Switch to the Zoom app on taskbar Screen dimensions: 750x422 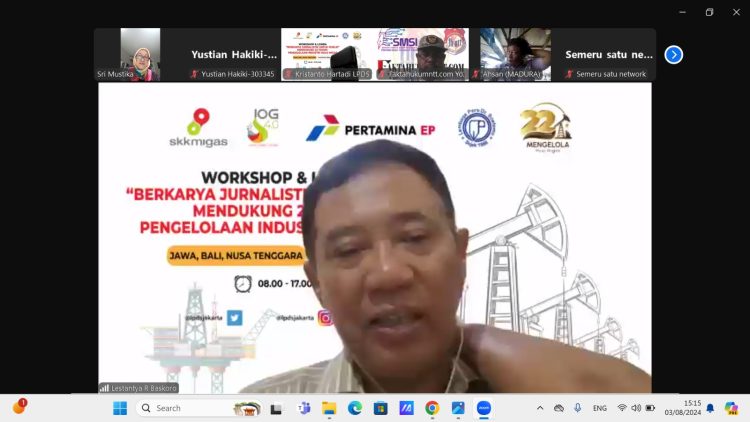[484, 408]
